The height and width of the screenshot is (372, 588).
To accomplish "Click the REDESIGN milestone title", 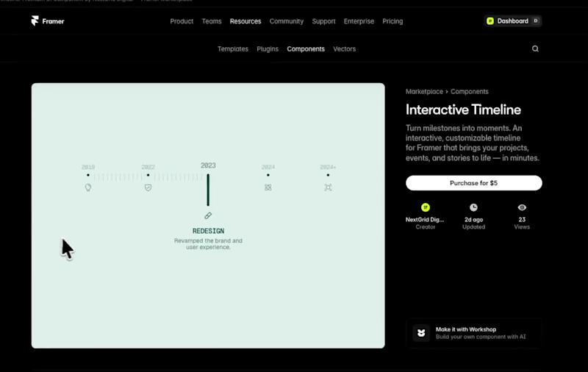I will pos(208,231).
